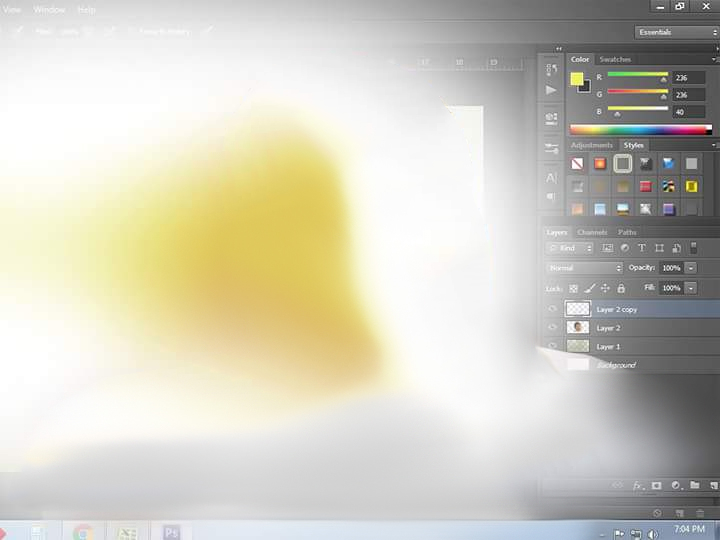This screenshot has width=720, height=540.
Task: Apply the 'no style' red slash style
Action: pyautogui.click(x=577, y=163)
